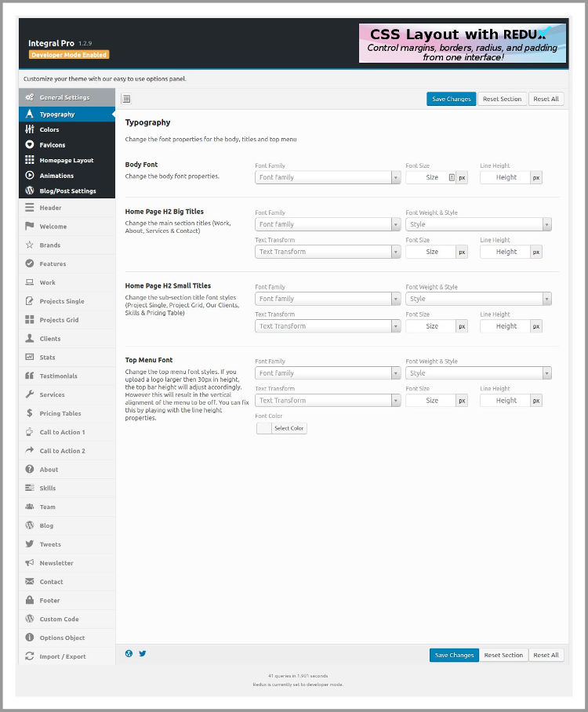Viewport: 588px width, 712px height.
Task: Click the globe icon in the footer bar
Action: point(129,653)
